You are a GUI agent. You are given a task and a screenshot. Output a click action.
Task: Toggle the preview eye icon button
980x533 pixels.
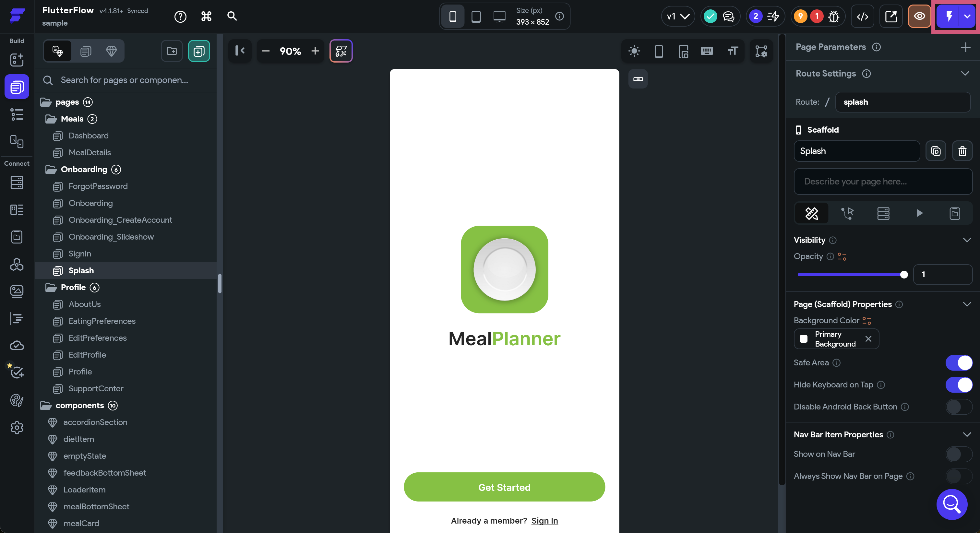(919, 16)
